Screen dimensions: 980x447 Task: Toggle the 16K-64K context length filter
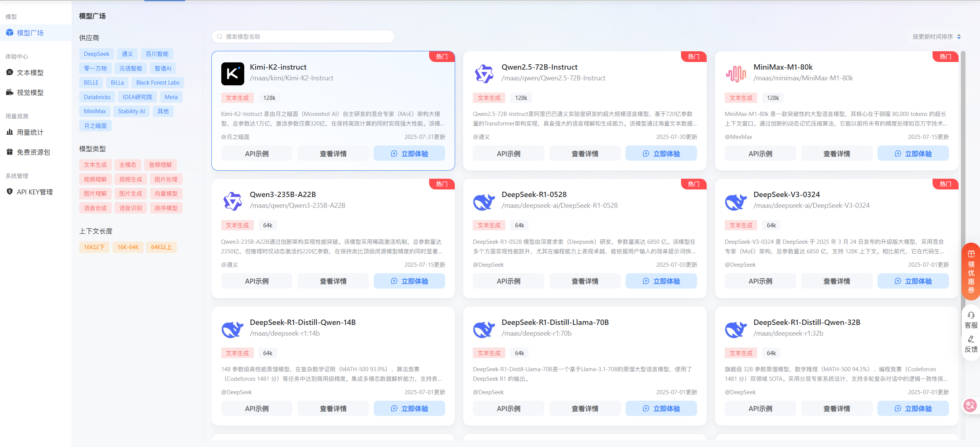coord(128,247)
